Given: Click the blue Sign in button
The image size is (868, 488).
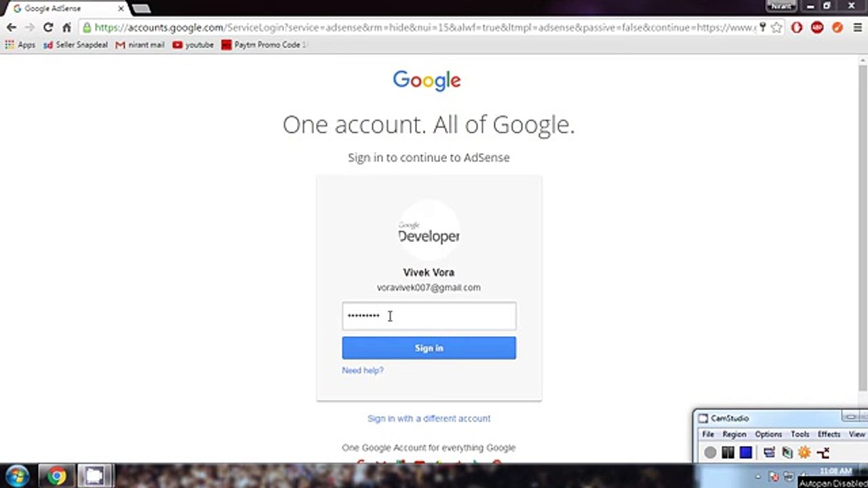Looking at the screenshot, I should (x=429, y=348).
